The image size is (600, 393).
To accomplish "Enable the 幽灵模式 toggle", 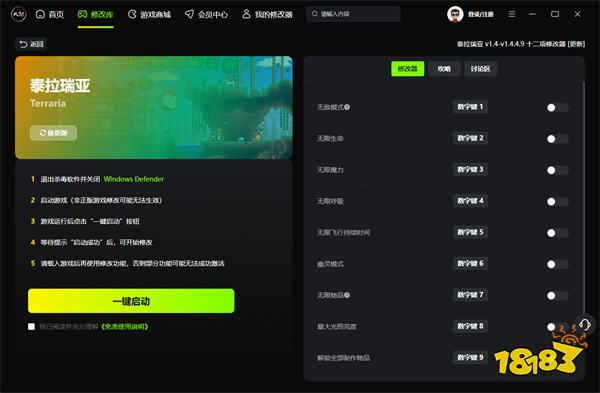I will (x=558, y=264).
